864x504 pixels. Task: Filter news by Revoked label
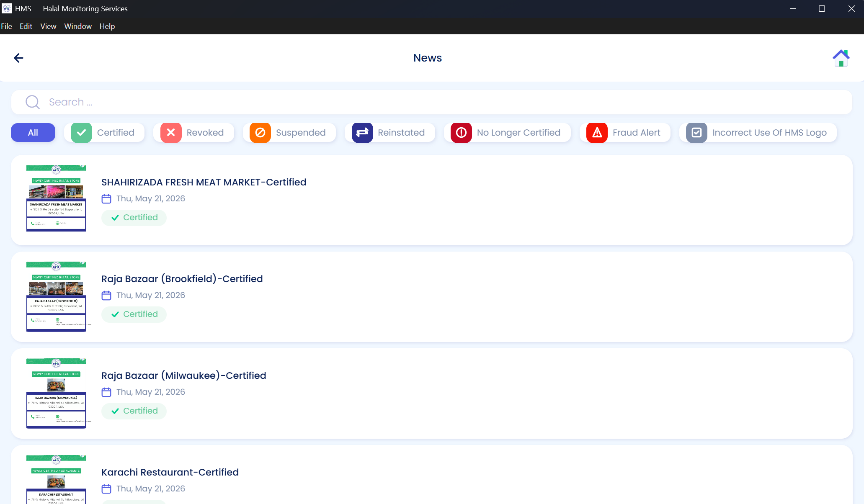(205, 133)
